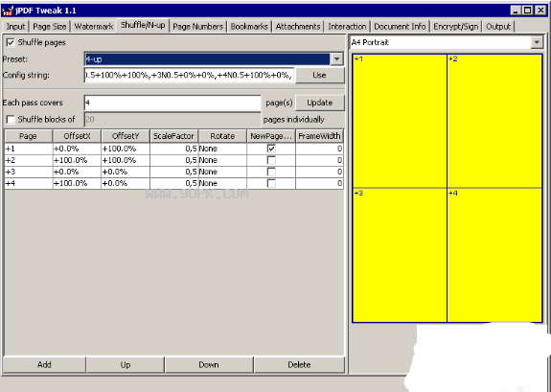Click the +1 yellow preview quadrant
Image resolution: width=551 pixels, height=392 pixels.
click(400, 121)
